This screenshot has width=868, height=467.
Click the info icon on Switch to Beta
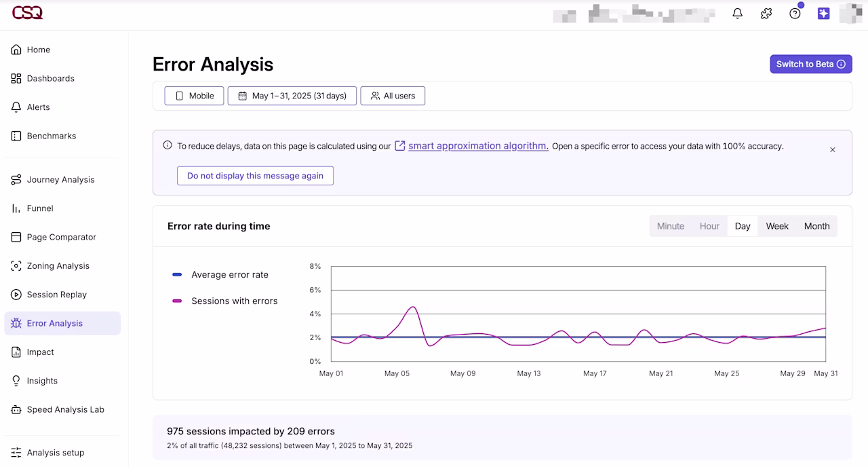point(842,64)
